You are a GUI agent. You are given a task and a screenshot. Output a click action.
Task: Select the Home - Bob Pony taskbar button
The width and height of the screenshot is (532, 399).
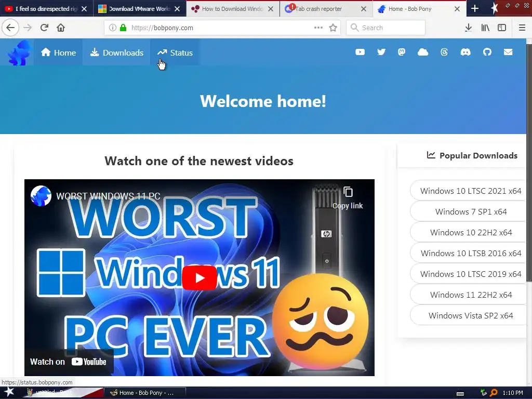145,393
